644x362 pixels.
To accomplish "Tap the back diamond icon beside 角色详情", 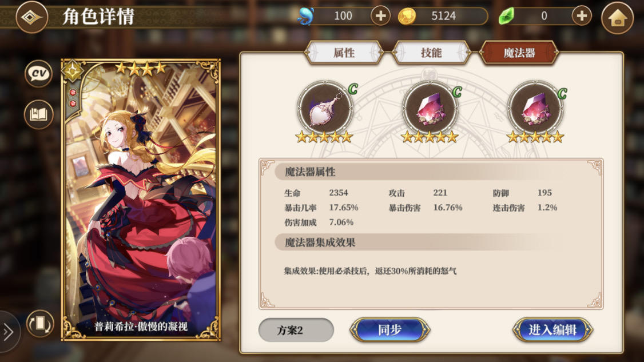I will (31, 17).
